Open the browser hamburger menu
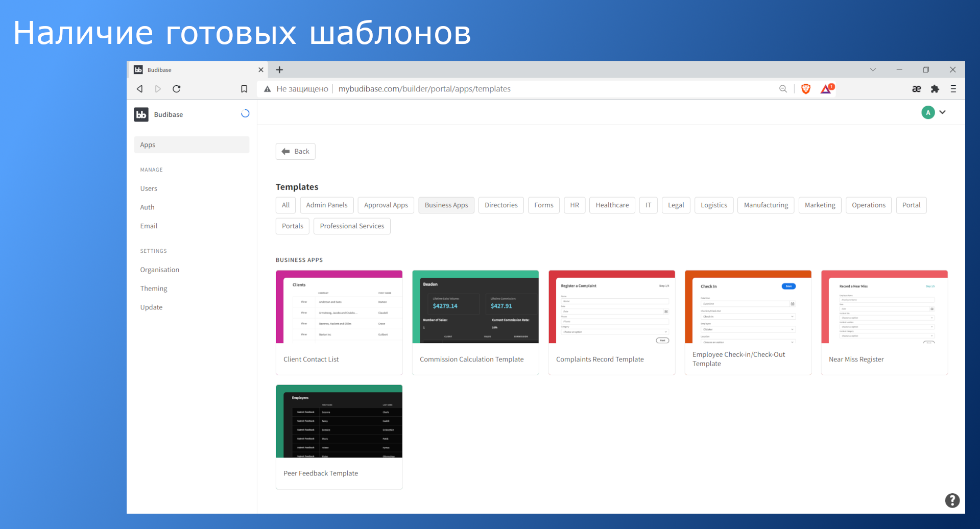This screenshot has height=529, width=980. point(953,89)
